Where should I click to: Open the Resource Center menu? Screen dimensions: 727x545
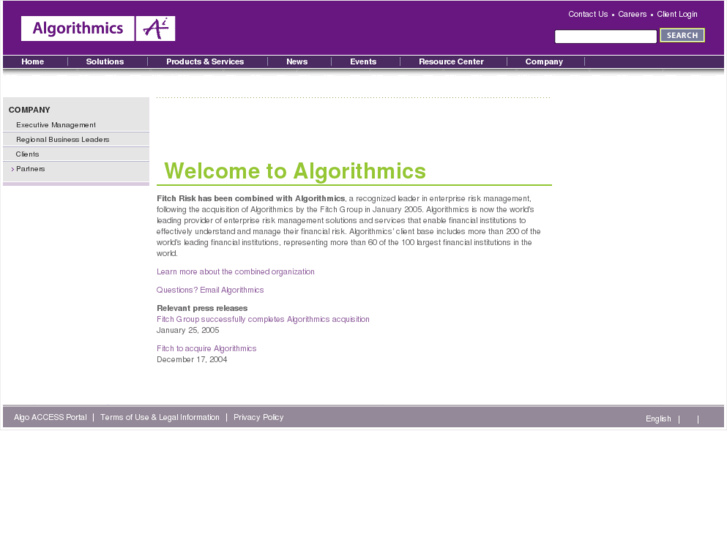click(x=451, y=62)
